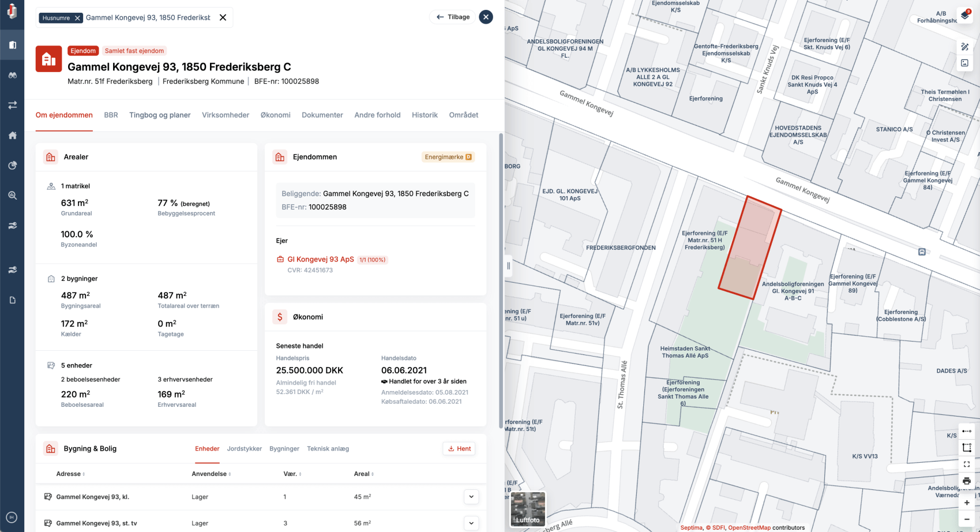The image size is (980, 532).
Task: Click the pie chart sidebar icon
Action: click(12, 166)
